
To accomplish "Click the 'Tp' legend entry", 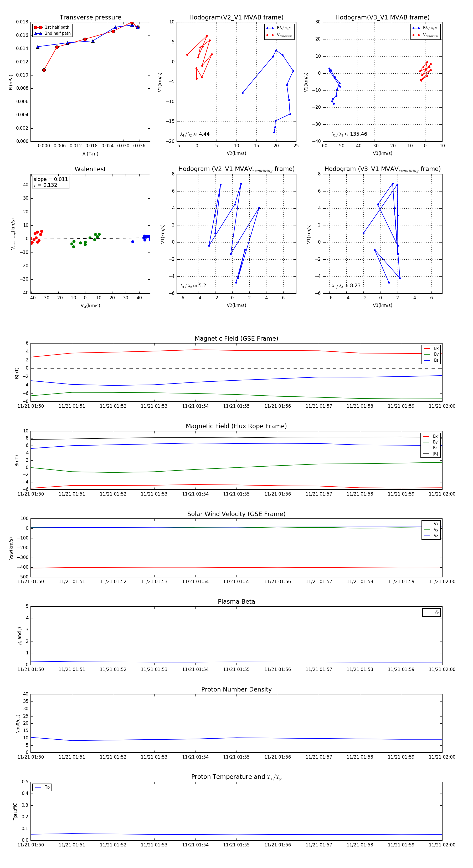I will coord(42,787).
